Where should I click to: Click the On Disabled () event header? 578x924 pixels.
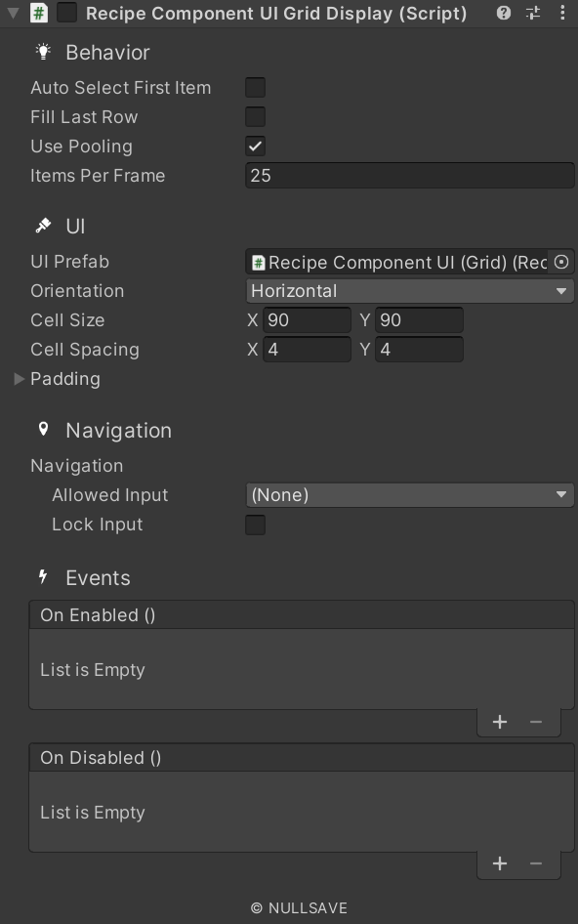pos(302,758)
